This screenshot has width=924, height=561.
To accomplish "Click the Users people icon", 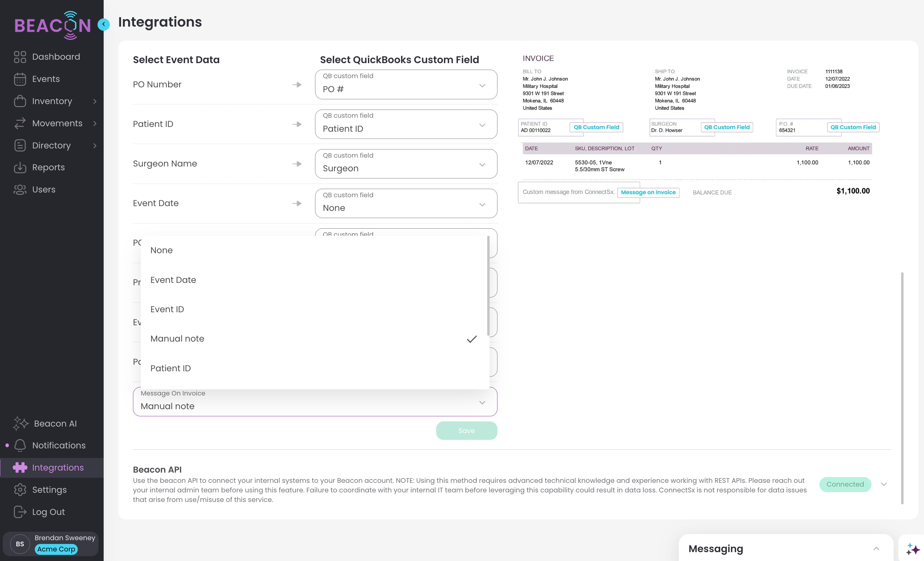I will pyautogui.click(x=20, y=189).
